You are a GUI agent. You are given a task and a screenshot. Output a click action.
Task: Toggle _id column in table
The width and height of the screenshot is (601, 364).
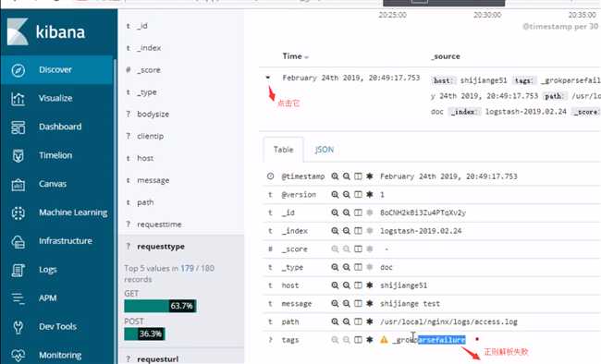(x=358, y=212)
